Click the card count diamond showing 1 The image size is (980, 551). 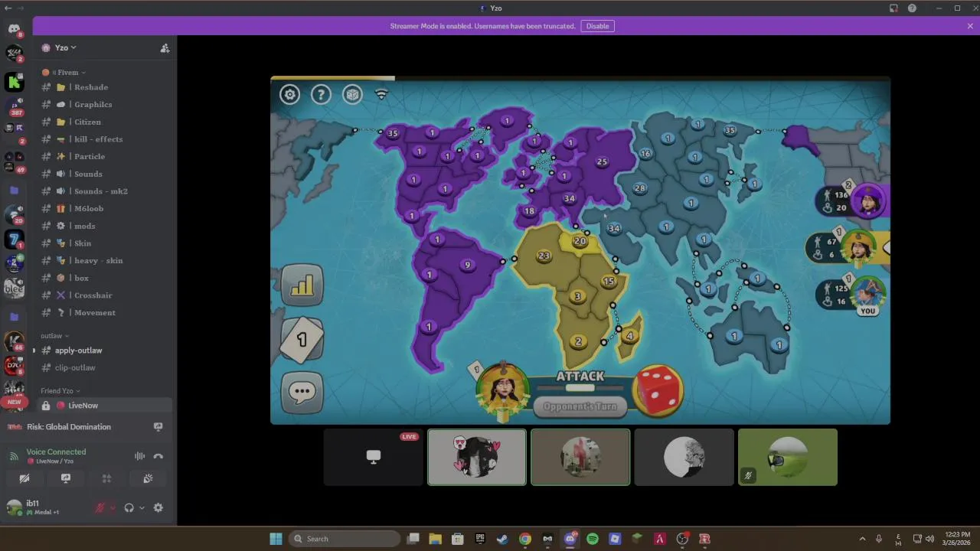click(x=302, y=339)
